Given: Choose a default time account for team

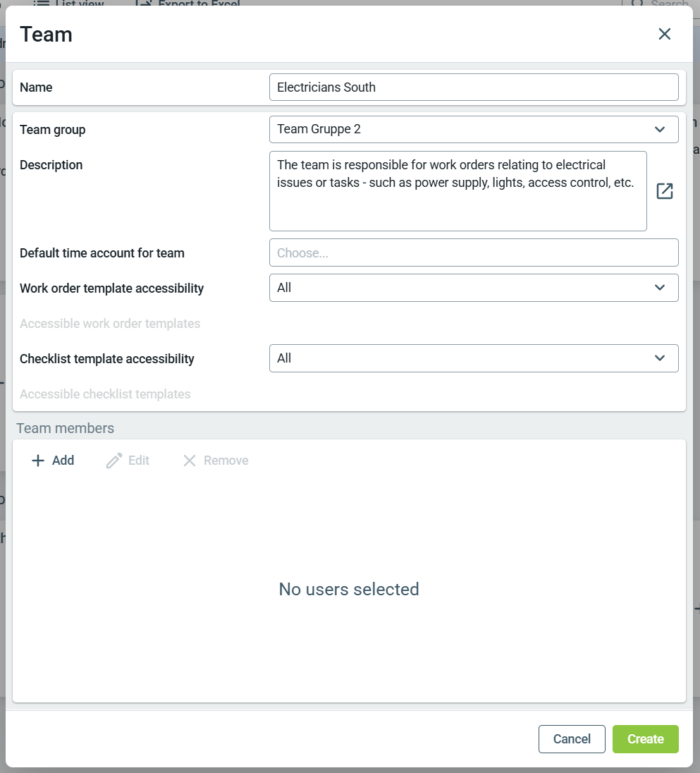Looking at the screenshot, I should (x=474, y=252).
